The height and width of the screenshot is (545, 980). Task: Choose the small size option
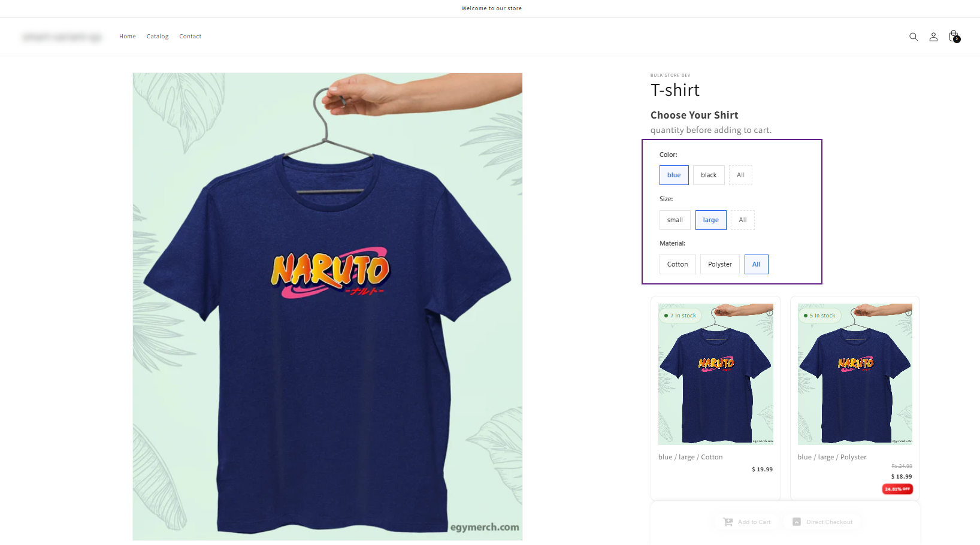click(x=675, y=220)
